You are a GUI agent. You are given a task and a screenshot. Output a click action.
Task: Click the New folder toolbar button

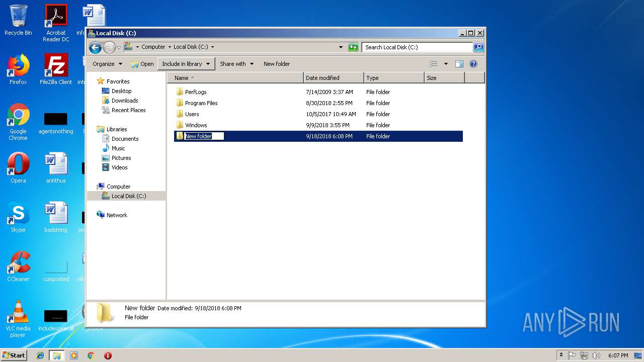tap(277, 64)
